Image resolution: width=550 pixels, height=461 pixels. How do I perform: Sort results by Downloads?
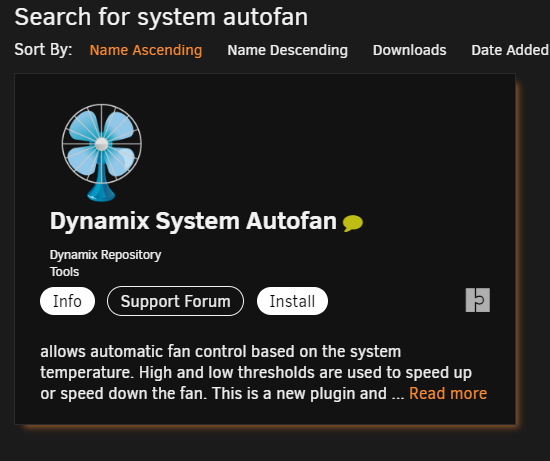coord(410,50)
